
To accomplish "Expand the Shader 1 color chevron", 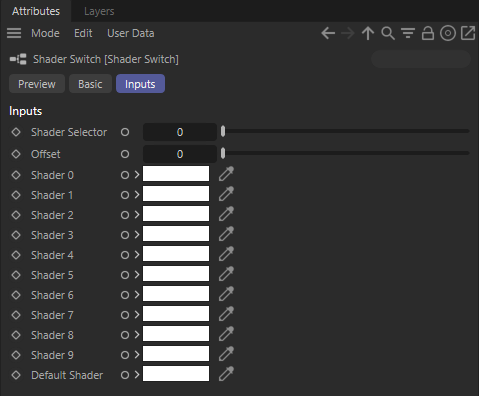I will pos(137,195).
